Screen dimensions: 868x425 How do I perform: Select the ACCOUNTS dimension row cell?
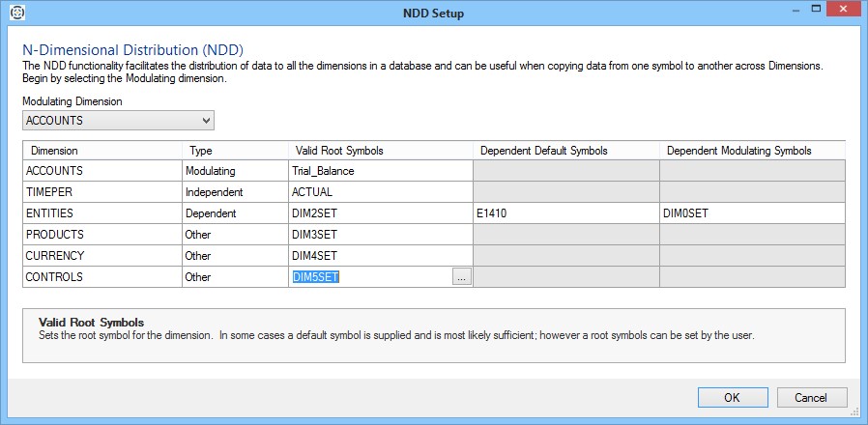point(102,171)
